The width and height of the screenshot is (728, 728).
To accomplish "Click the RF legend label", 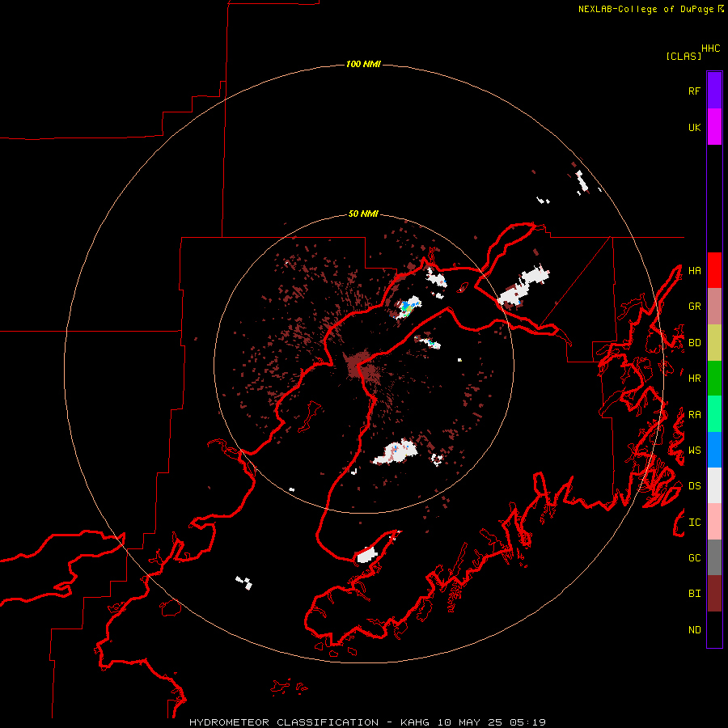I will tap(694, 91).
